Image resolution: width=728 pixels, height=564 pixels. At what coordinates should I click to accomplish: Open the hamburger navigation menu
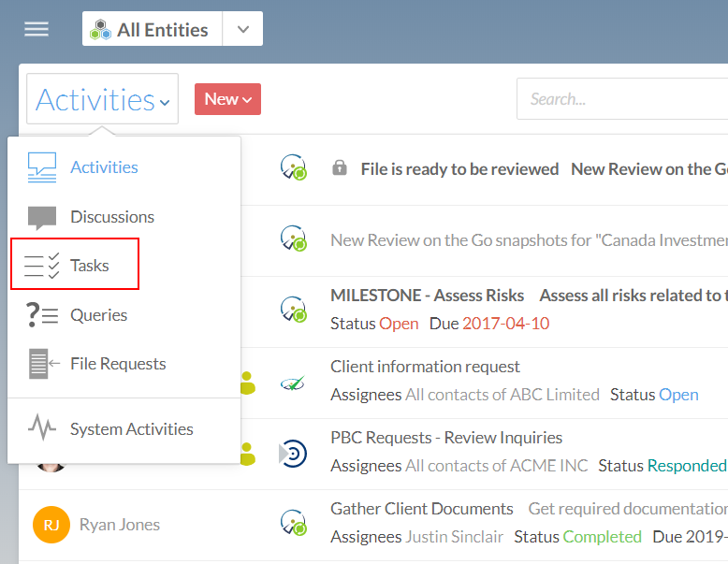tap(36, 29)
